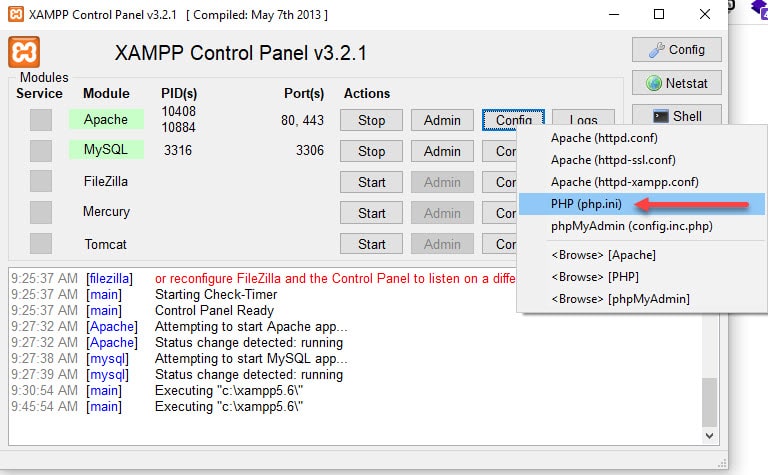Open the main Config button with wrench icon

pos(676,49)
